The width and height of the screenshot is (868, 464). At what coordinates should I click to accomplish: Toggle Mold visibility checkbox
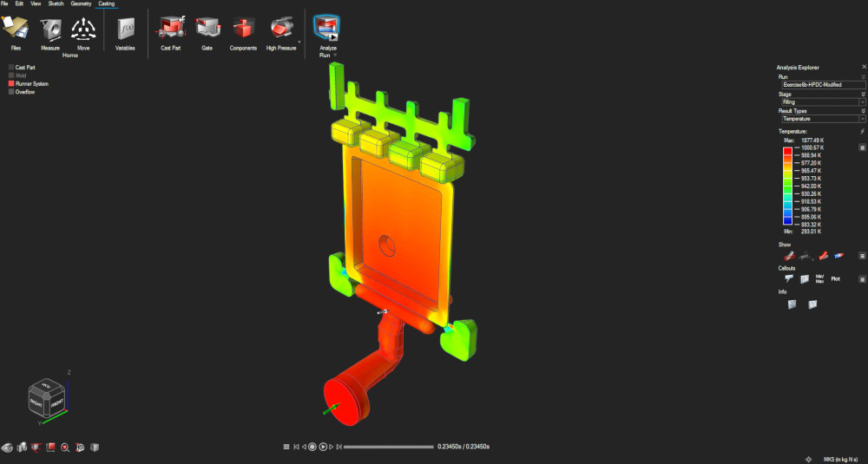11,75
